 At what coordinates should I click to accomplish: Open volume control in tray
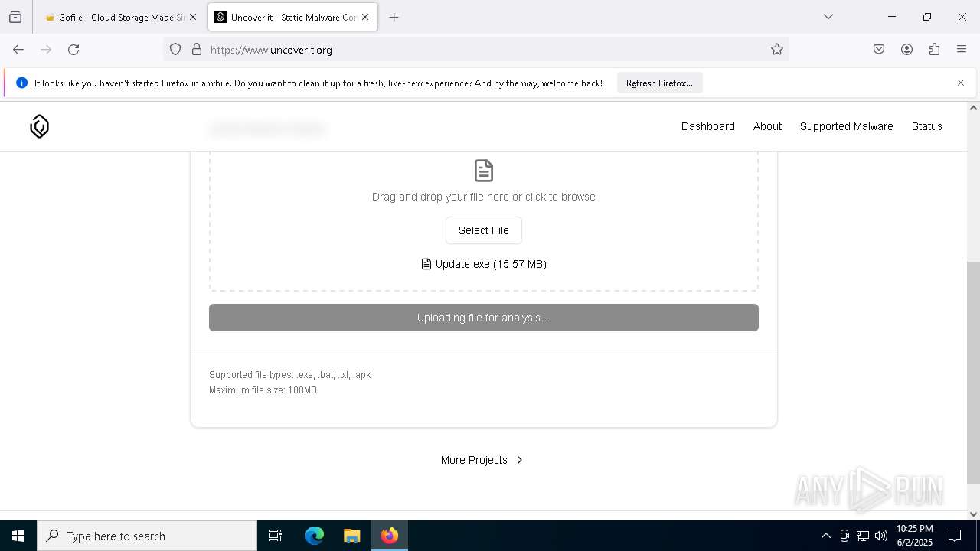click(x=881, y=536)
